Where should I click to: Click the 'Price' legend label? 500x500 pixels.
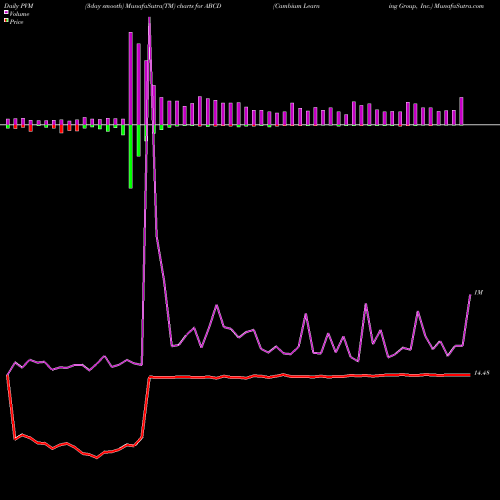(x=16, y=22)
